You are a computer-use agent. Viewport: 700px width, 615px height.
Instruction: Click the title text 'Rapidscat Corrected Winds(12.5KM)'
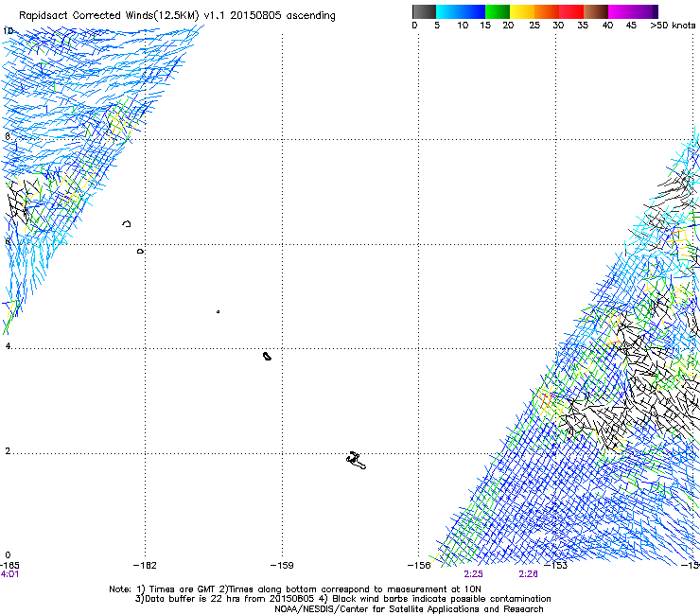pos(109,16)
